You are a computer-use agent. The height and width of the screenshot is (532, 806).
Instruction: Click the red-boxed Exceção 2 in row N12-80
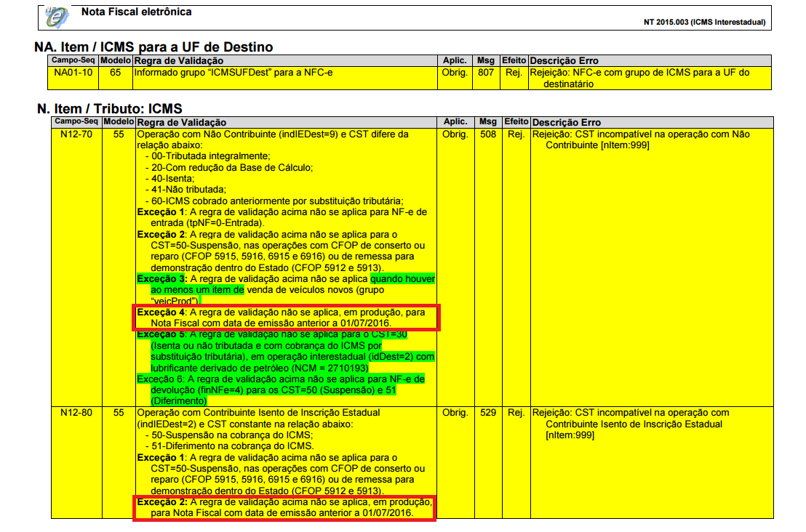pos(284,507)
